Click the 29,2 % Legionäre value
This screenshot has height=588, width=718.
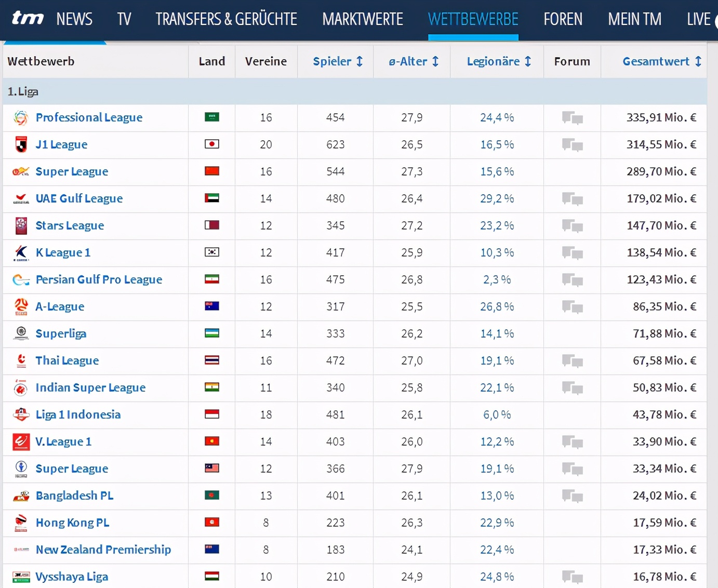(x=497, y=198)
